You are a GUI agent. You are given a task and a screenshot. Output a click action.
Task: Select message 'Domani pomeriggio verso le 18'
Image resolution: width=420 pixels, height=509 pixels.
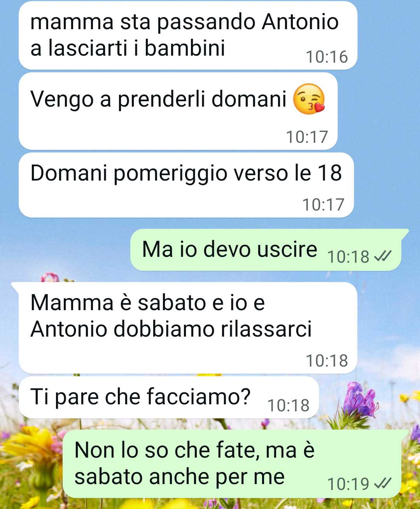click(186, 185)
